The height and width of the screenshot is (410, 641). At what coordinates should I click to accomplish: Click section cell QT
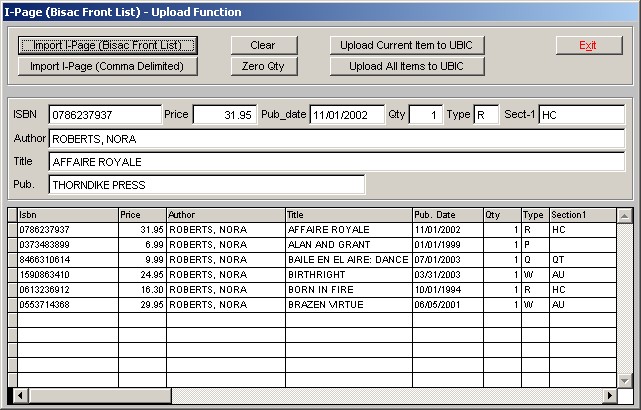(x=583, y=260)
